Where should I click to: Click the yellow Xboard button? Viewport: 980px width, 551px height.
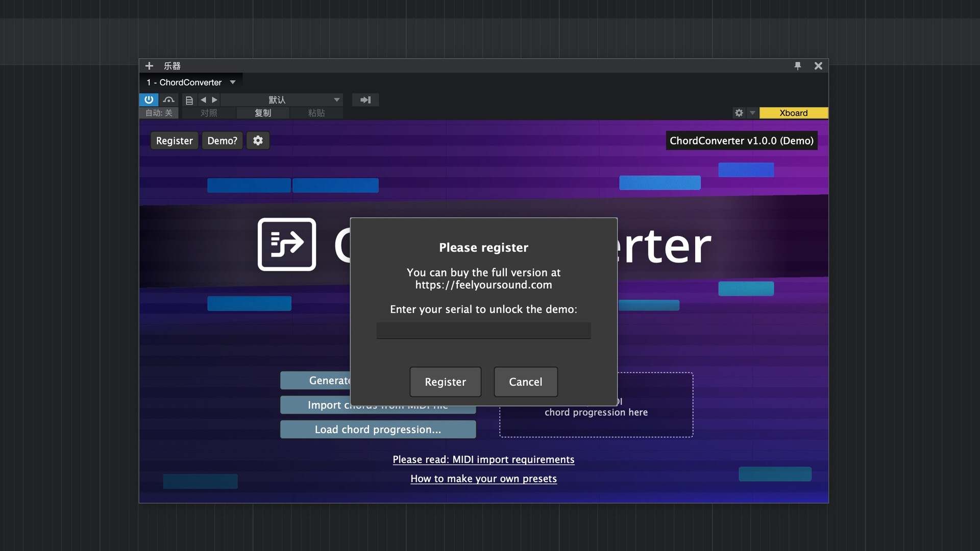pos(793,113)
